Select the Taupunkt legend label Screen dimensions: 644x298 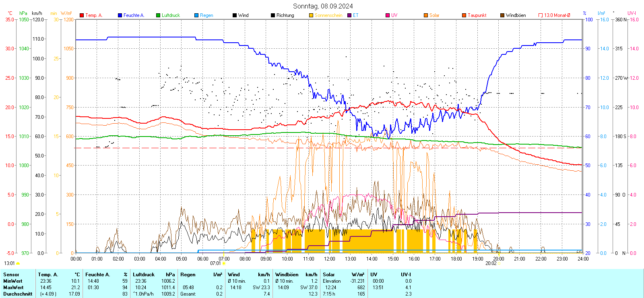[x=477, y=15]
